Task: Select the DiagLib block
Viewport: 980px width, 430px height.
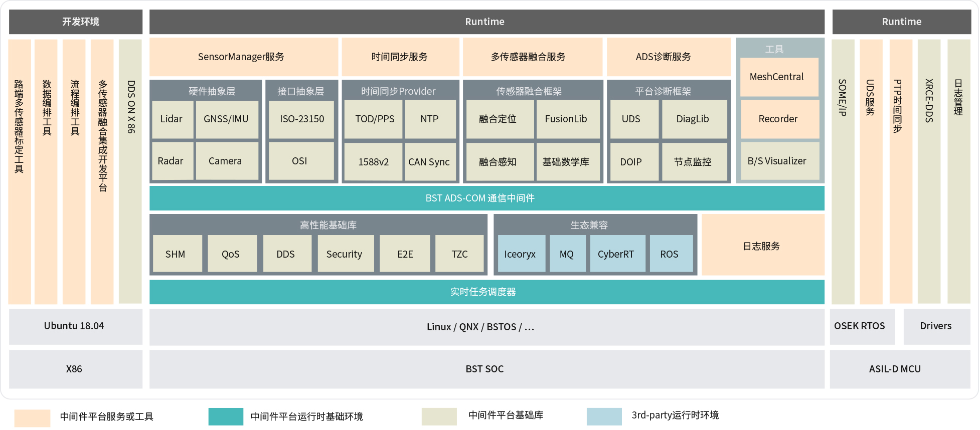Action: tap(693, 119)
